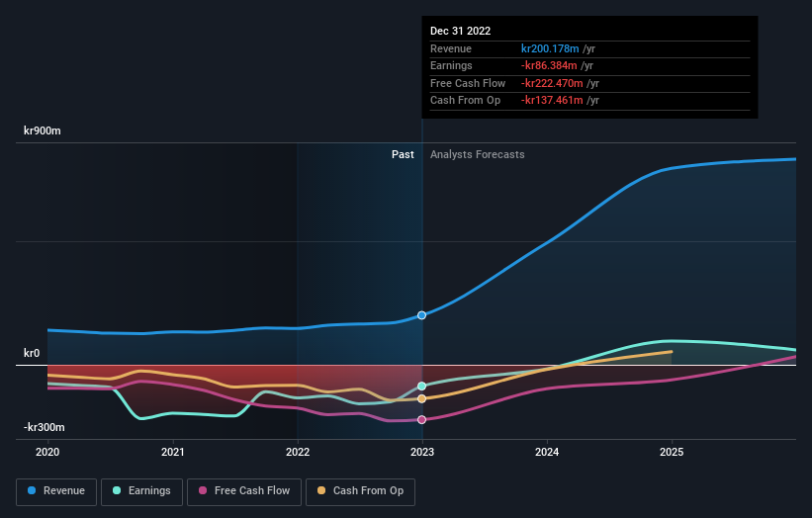
Task: Toggle the Revenue legend series
Action: coord(56,491)
